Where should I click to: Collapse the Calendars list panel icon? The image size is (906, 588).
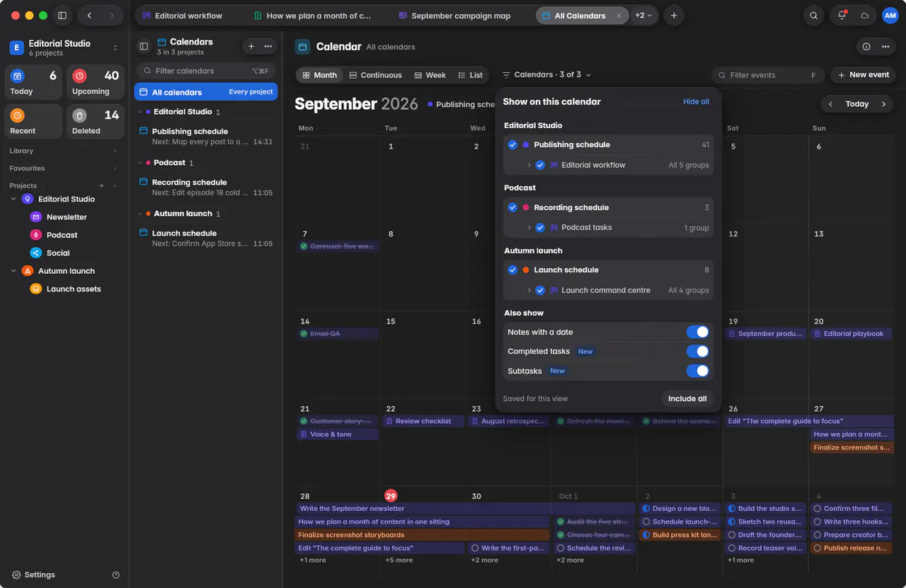click(144, 47)
